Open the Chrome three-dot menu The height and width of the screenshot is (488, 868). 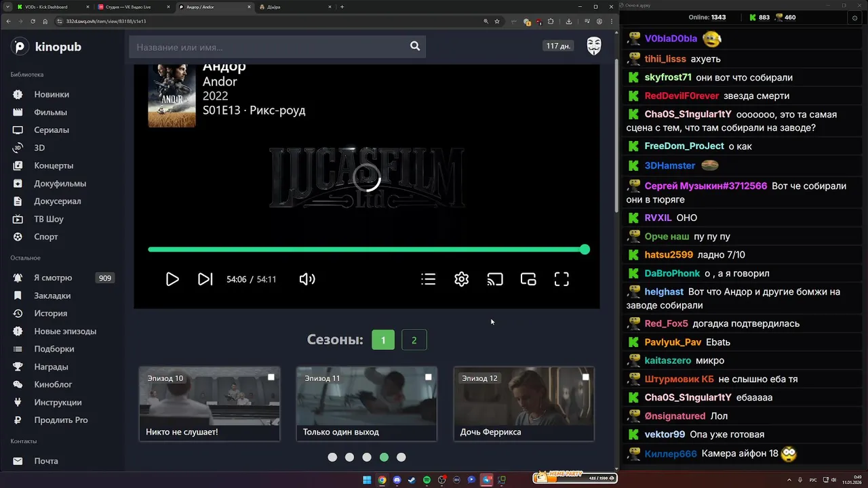click(610, 21)
